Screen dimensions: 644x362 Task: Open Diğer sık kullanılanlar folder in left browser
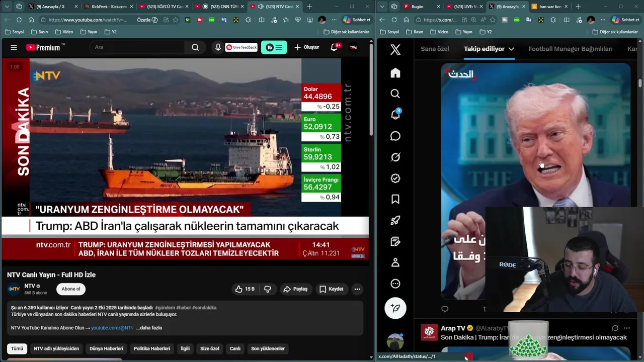[347, 32]
